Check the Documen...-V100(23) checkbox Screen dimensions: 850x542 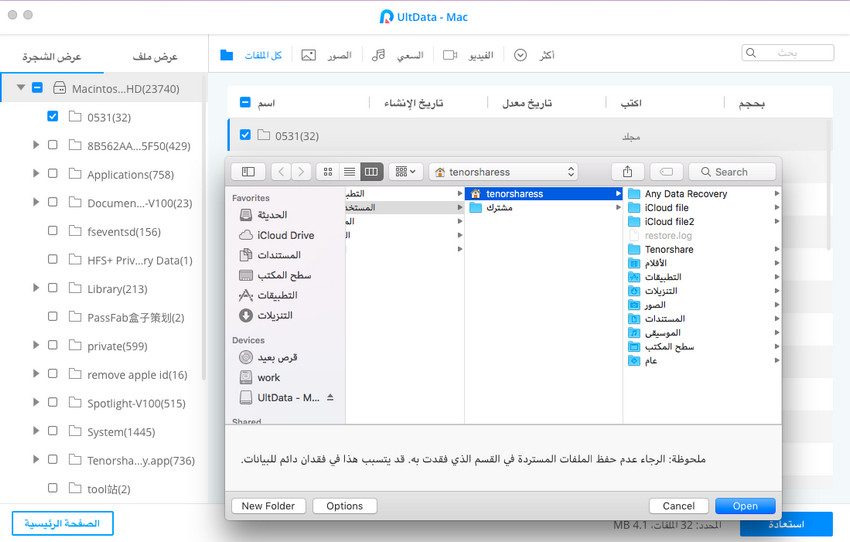click(x=53, y=202)
